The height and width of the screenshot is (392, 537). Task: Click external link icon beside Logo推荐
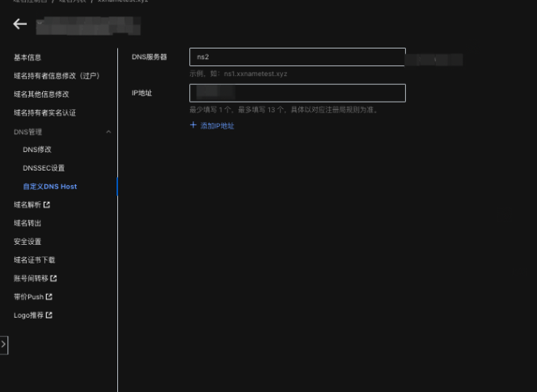point(49,315)
